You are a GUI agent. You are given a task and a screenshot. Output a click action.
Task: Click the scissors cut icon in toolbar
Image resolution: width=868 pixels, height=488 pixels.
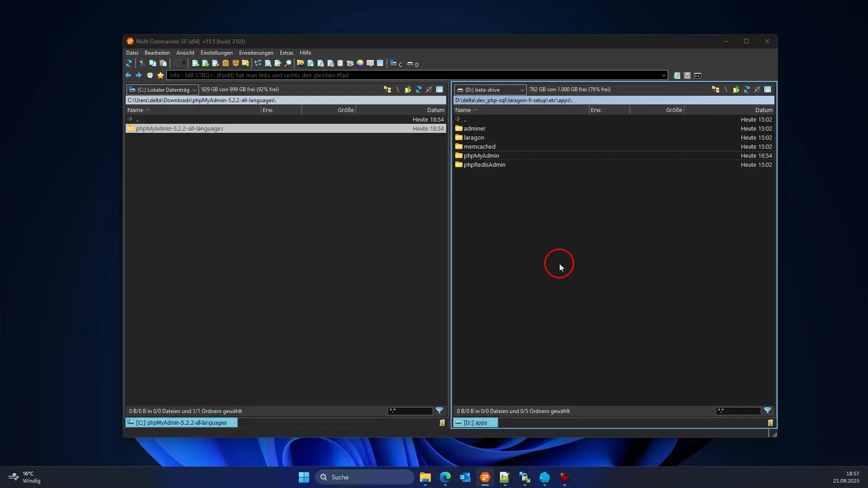pyautogui.click(x=142, y=64)
